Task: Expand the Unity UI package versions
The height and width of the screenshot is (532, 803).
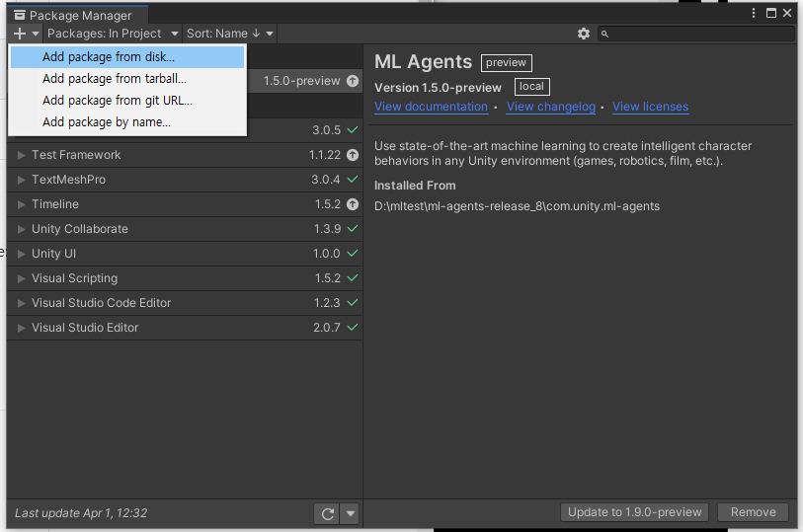Action: tap(21, 254)
